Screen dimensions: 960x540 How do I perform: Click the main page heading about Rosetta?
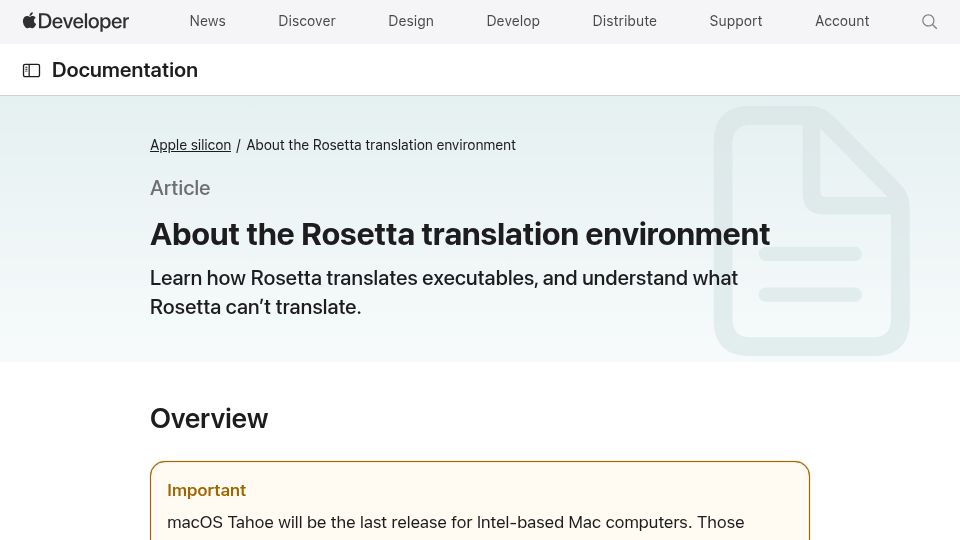pyautogui.click(x=460, y=234)
